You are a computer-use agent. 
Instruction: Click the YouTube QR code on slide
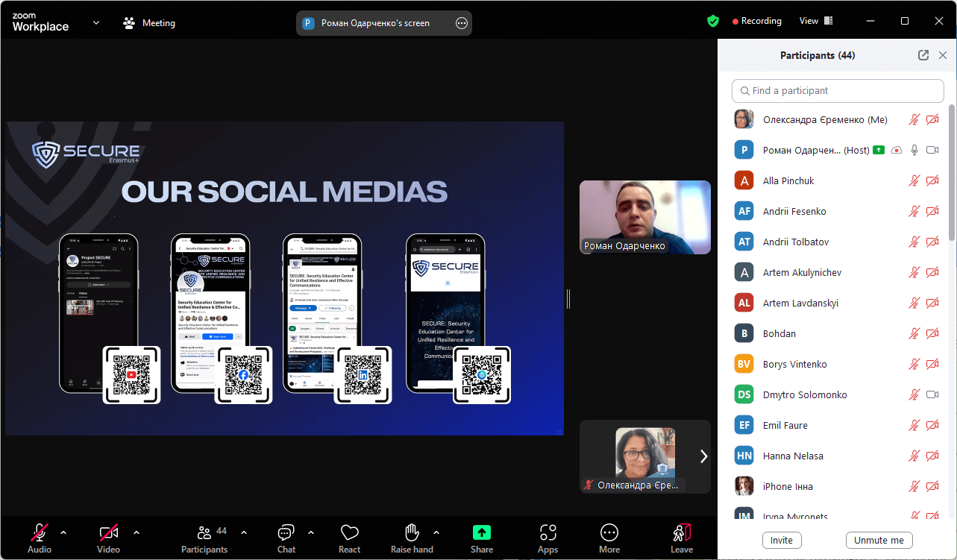(x=131, y=374)
